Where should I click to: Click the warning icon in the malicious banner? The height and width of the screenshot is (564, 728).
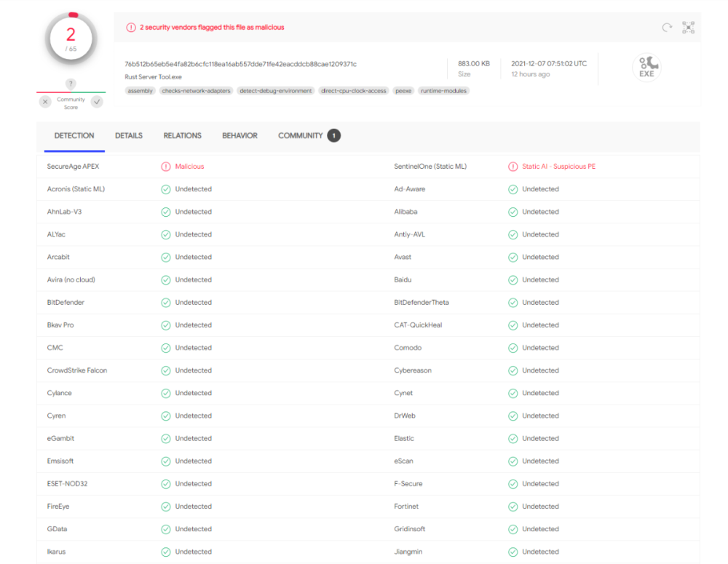click(x=131, y=28)
